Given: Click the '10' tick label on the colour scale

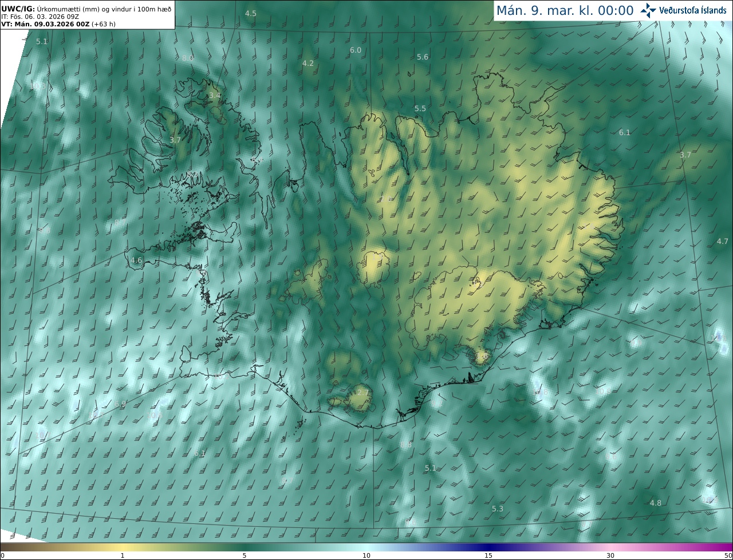Looking at the screenshot, I should click(366, 555).
